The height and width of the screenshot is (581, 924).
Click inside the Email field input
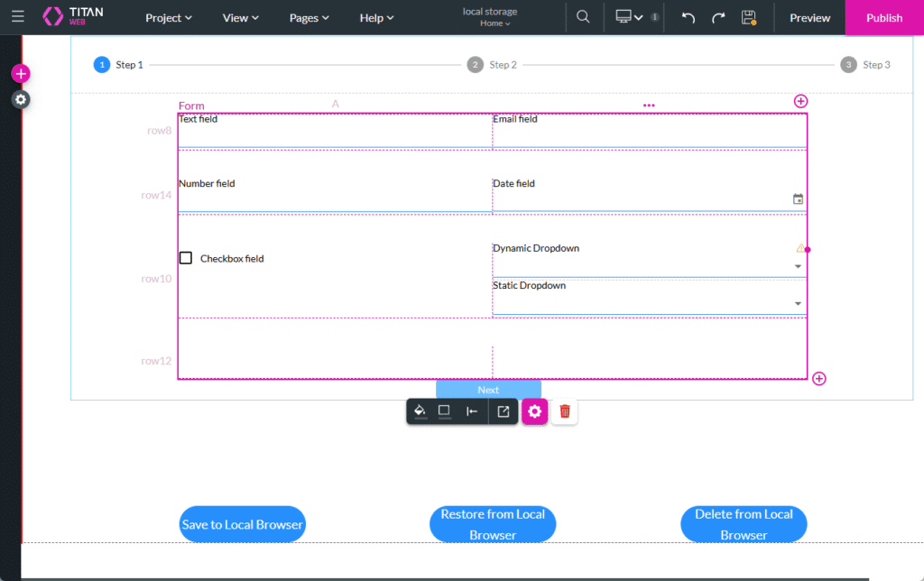pyautogui.click(x=649, y=136)
